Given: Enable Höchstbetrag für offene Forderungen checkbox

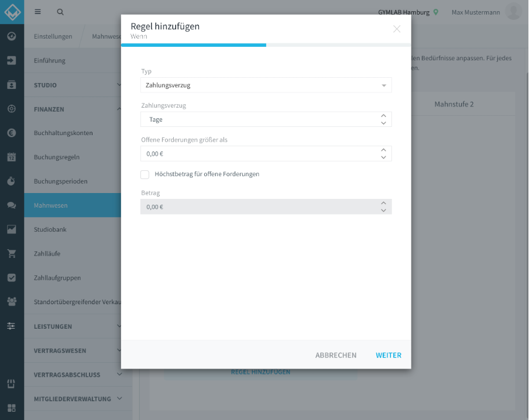Looking at the screenshot, I should [145, 174].
